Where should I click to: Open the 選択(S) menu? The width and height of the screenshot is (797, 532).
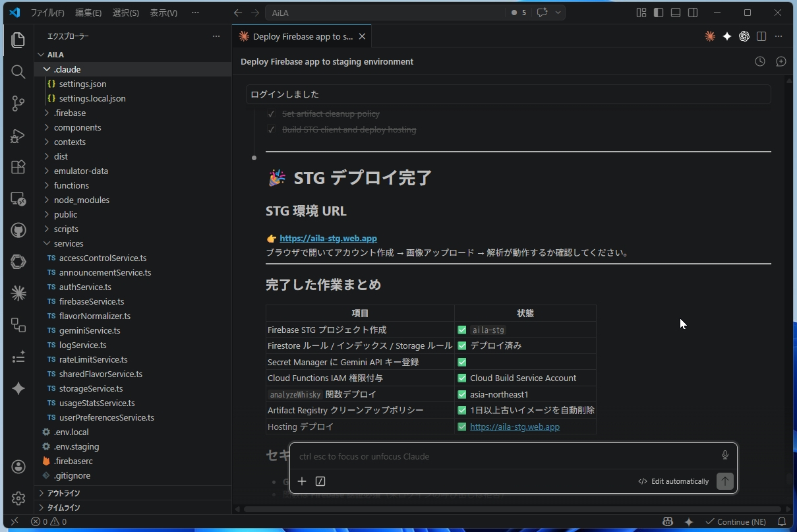pos(126,13)
